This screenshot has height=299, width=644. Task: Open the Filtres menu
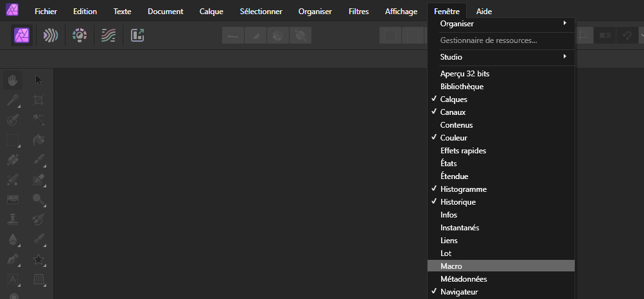358,12
